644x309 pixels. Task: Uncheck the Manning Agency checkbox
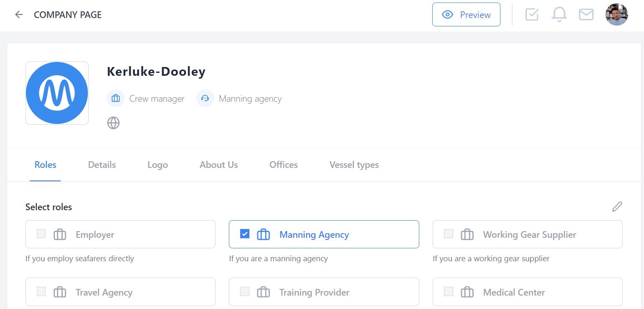click(245, 234)
